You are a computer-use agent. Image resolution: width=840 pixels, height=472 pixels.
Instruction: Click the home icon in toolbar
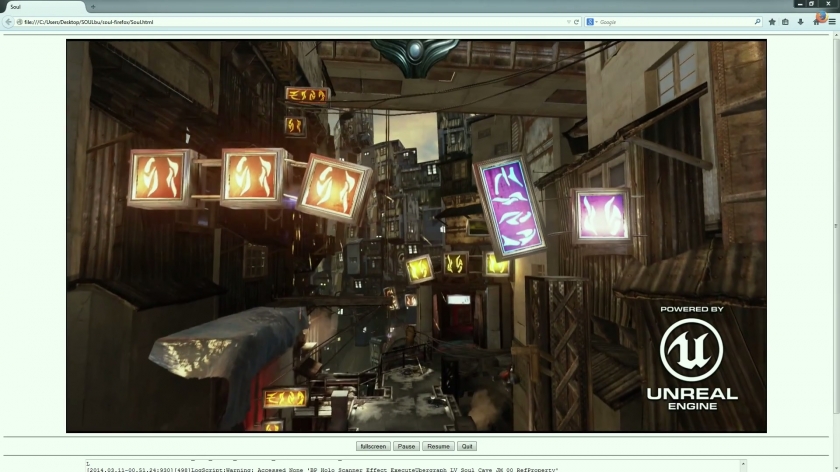tap(816, 22)
